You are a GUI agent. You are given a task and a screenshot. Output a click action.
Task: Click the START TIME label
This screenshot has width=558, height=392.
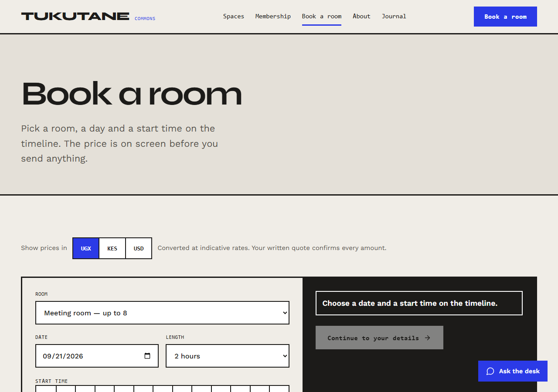click(x=51, y=381)
